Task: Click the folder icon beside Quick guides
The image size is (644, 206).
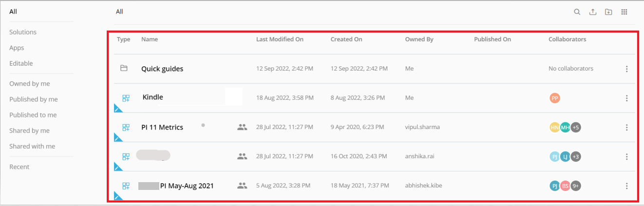Action: point(124,68)
